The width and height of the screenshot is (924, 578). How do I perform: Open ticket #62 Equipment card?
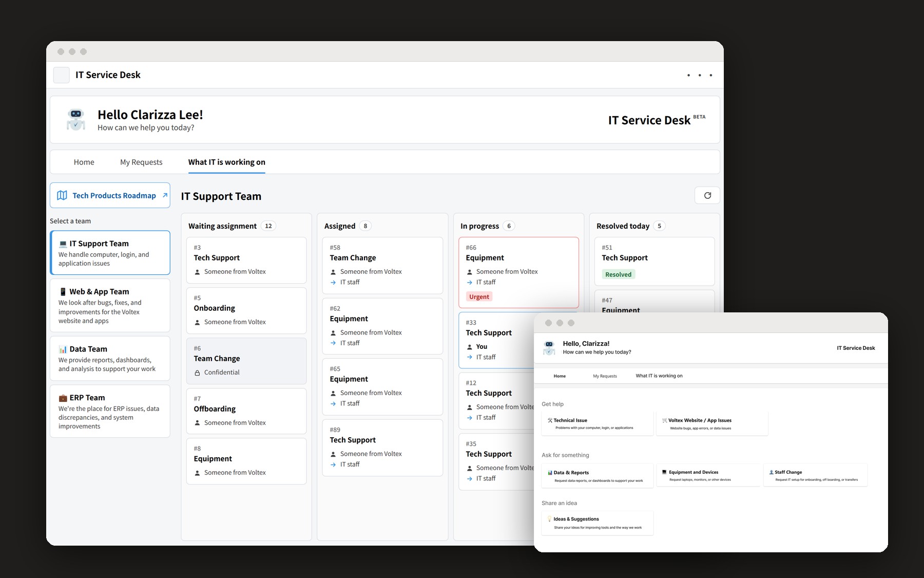[x=382, y=326]
